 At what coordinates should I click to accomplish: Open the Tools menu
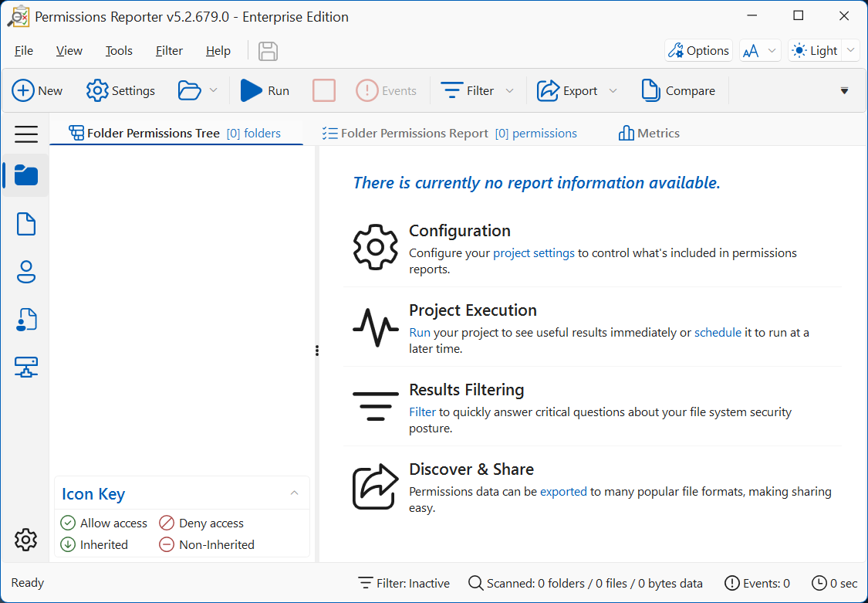click(119, 51)
